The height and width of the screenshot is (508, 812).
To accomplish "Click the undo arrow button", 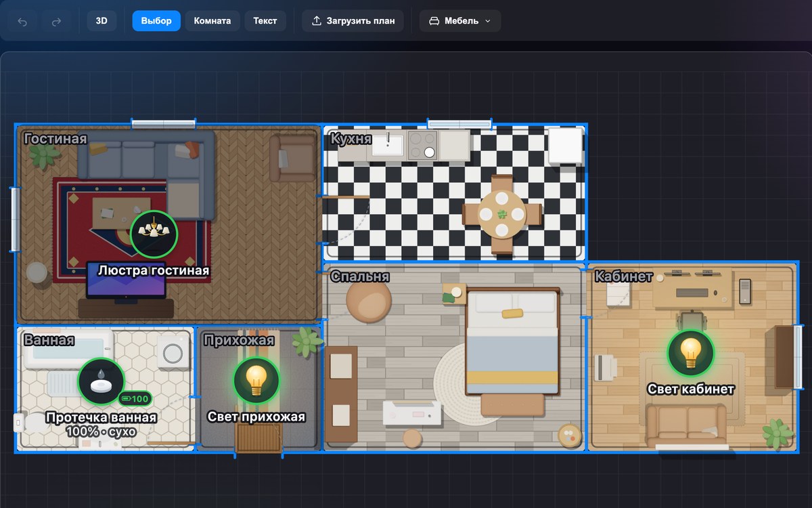I will point(22,21).
